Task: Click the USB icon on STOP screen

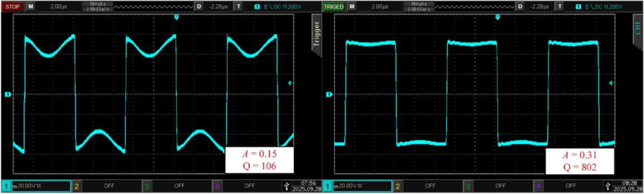Action: pos(287,186)
